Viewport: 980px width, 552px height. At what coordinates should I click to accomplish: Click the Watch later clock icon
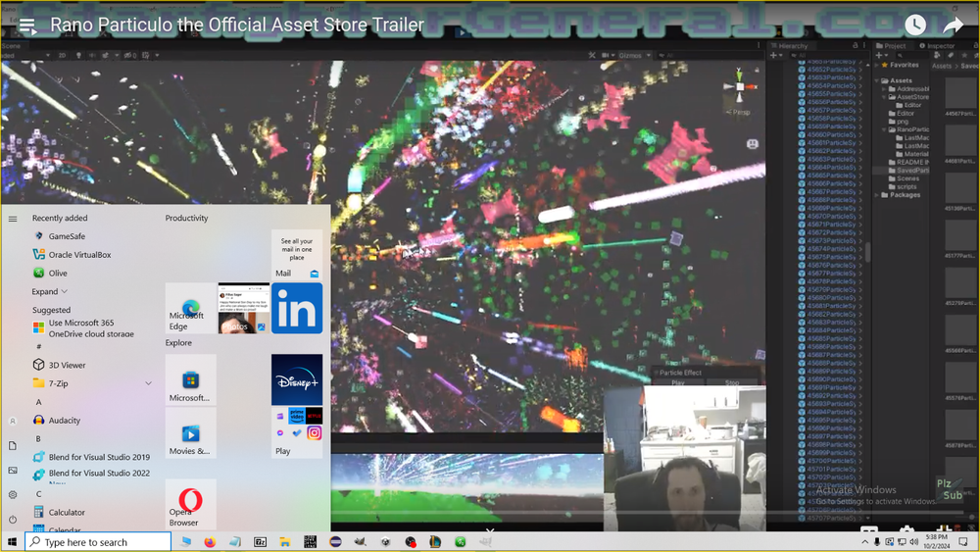point(915,25)
